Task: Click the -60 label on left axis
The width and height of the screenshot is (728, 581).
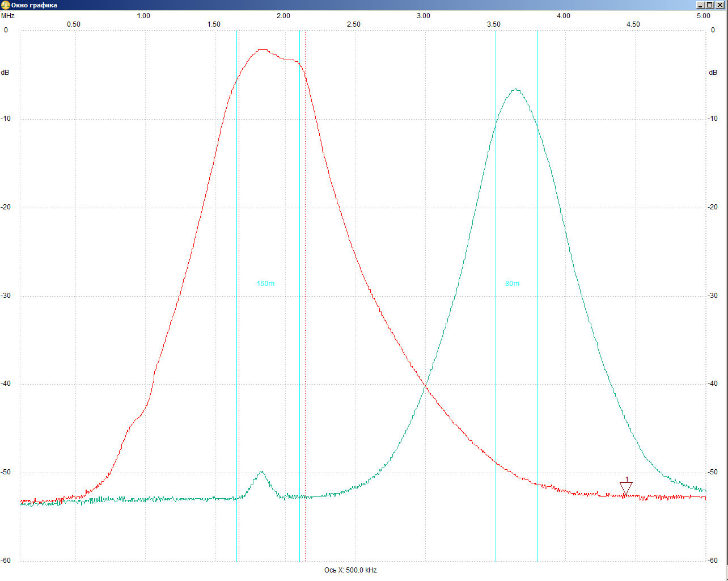Action: (x=6, y=561)
